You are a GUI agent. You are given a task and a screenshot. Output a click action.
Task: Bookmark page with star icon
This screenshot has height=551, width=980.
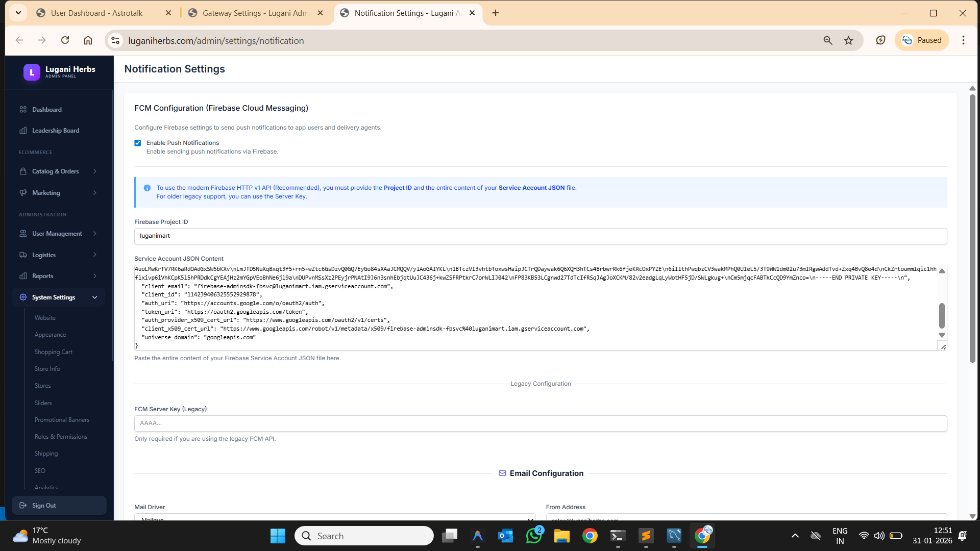[848, 40]
